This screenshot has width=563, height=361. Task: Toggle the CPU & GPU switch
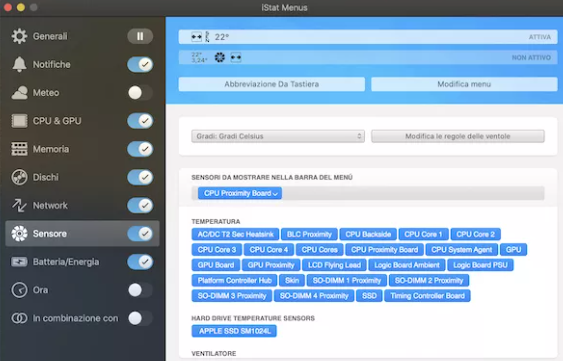140,121
